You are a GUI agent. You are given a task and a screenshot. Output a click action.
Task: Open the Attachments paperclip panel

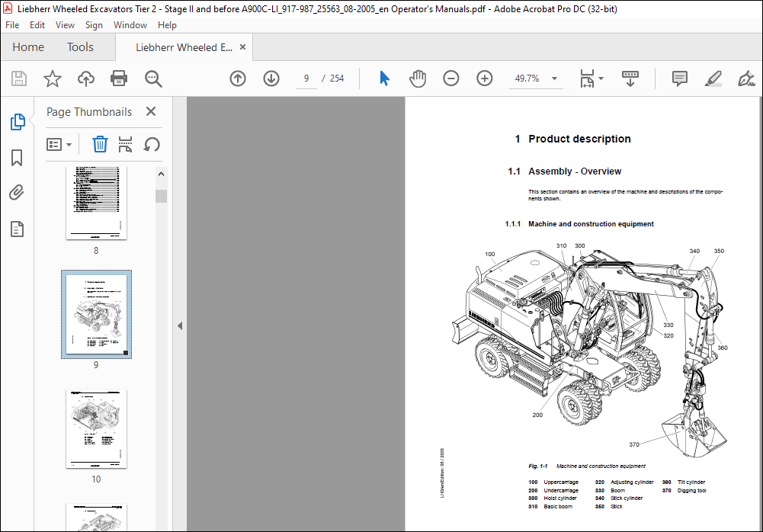pyautogui.click(x=17, y=193)
